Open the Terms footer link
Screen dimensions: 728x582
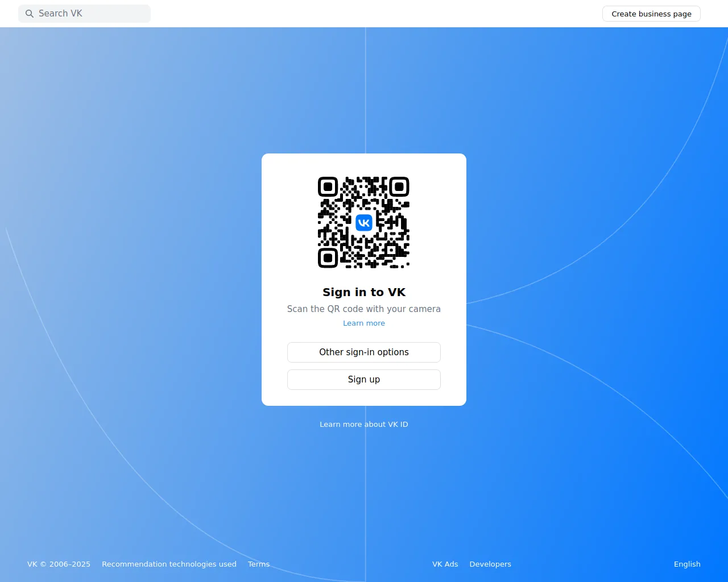point(259,564)
